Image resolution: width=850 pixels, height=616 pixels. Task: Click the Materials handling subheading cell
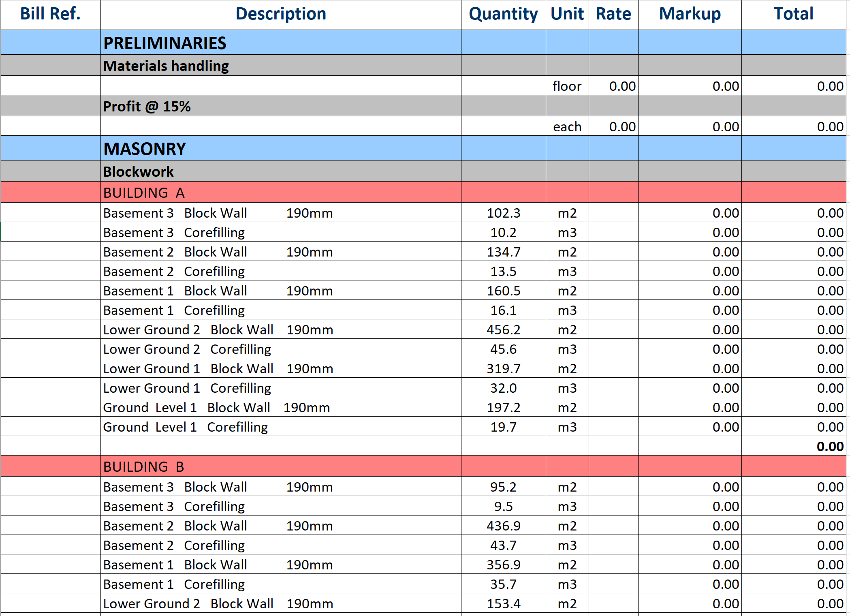166,66
